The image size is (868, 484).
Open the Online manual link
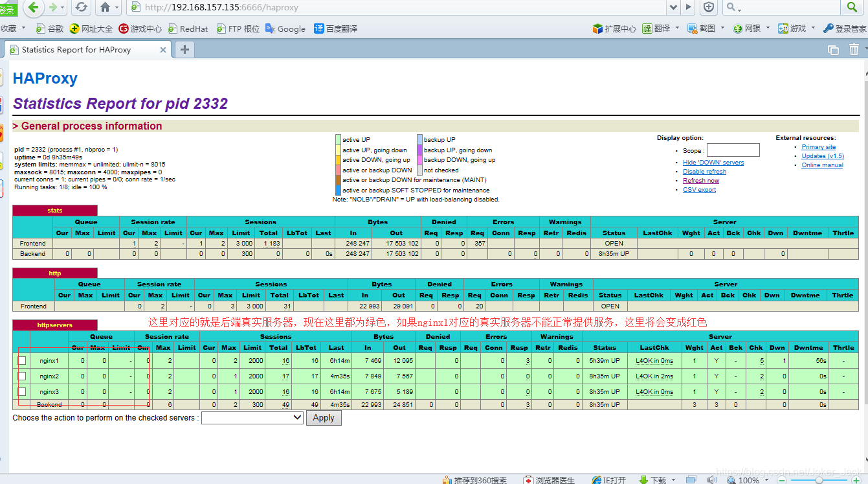coord(822,165)
